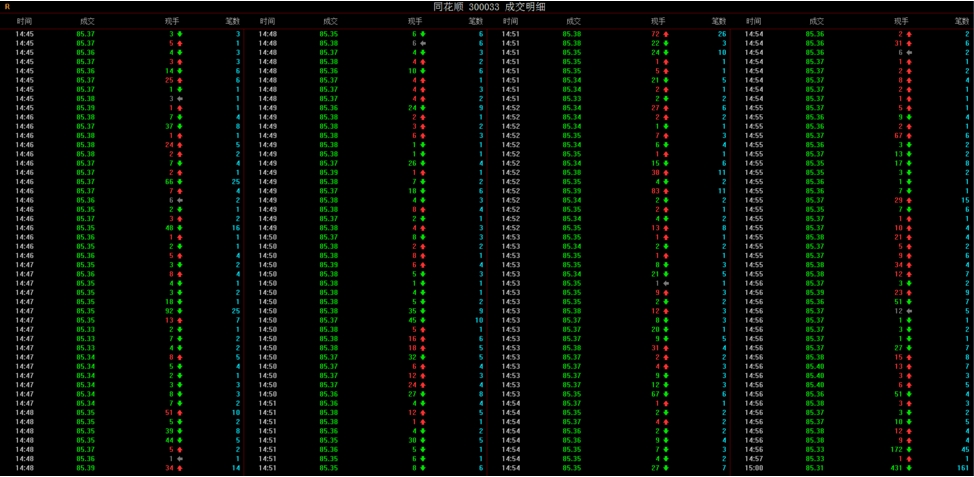Select red volume 27 at 14:52
The width and height of the screenshot is (974, 477).
(x=655, y=108)
